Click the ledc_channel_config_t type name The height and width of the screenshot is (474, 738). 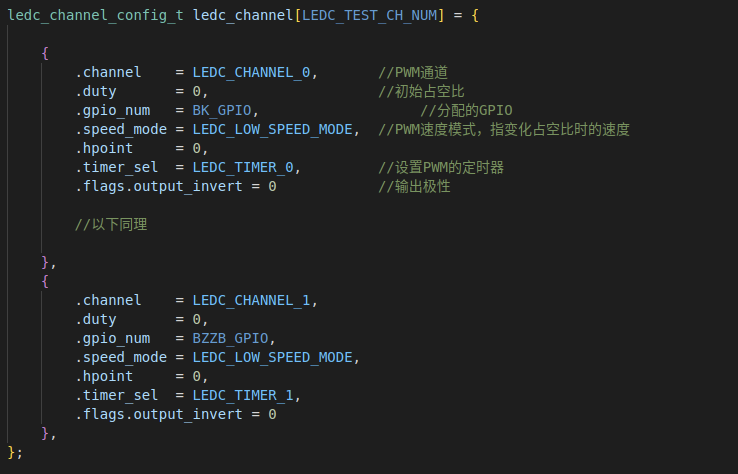click(96, 16)
